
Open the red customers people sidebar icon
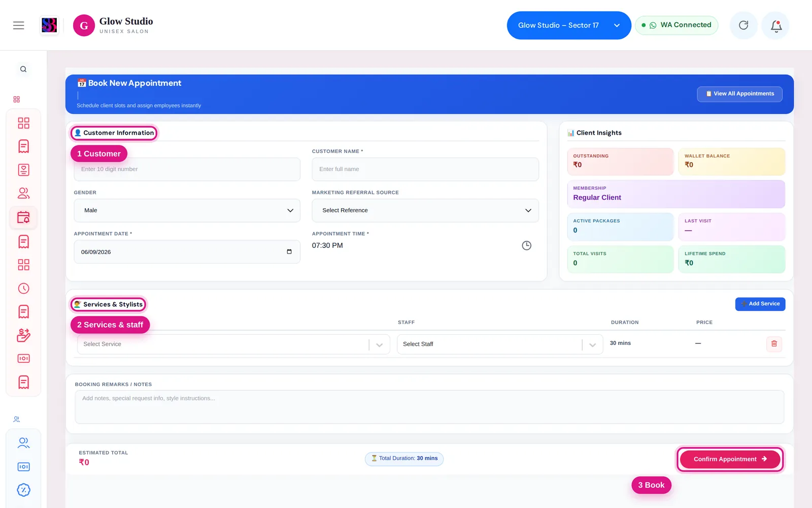click(x=23, y=194)
